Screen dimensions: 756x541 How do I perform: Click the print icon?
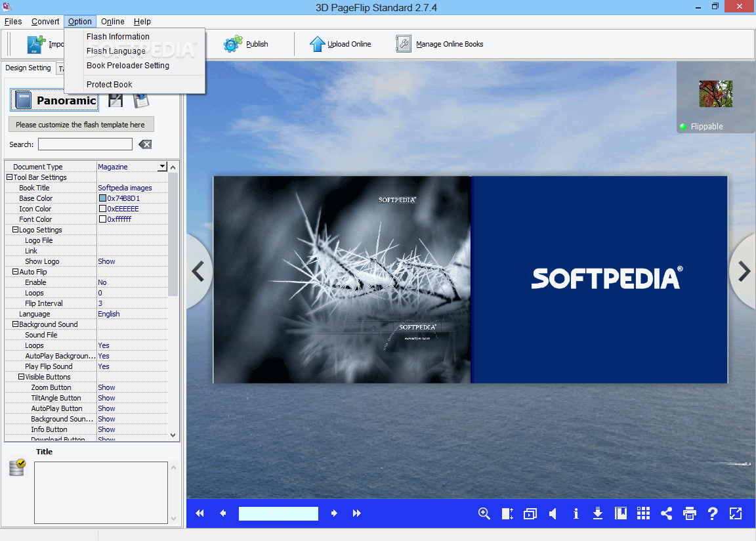(x=690, y=513)
